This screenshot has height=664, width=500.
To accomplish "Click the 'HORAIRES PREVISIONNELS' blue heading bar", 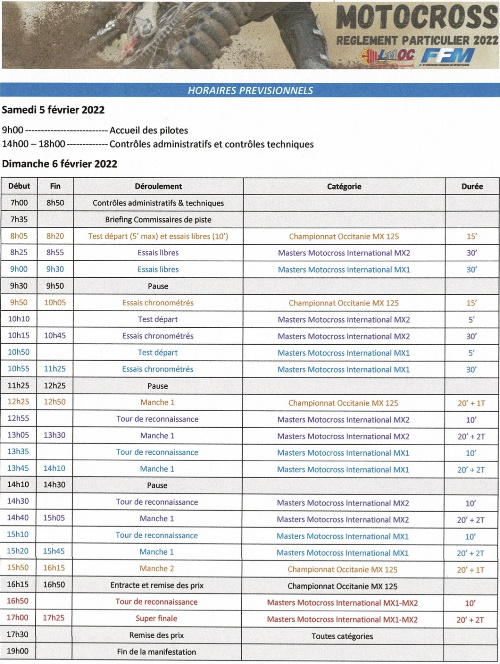I will point(250,90).
